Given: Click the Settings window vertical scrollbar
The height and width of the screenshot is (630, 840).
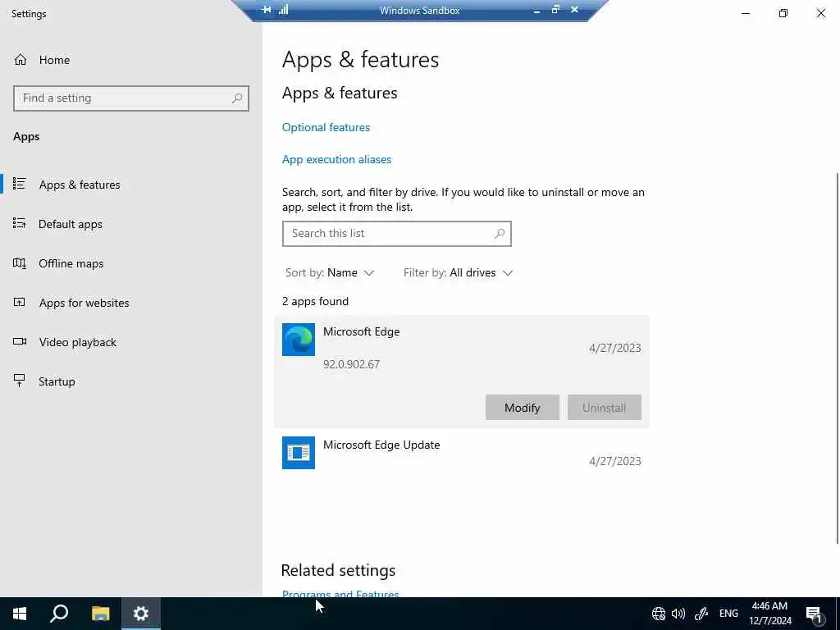Looking at the screenshot, I should pyautogui.click(x=837, y=358).
